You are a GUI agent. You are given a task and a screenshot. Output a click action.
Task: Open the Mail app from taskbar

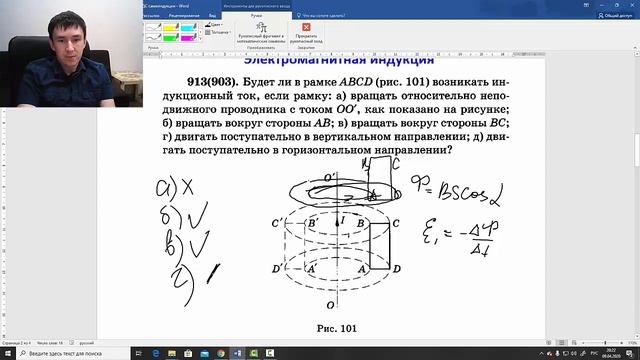[x=204, y=353]
